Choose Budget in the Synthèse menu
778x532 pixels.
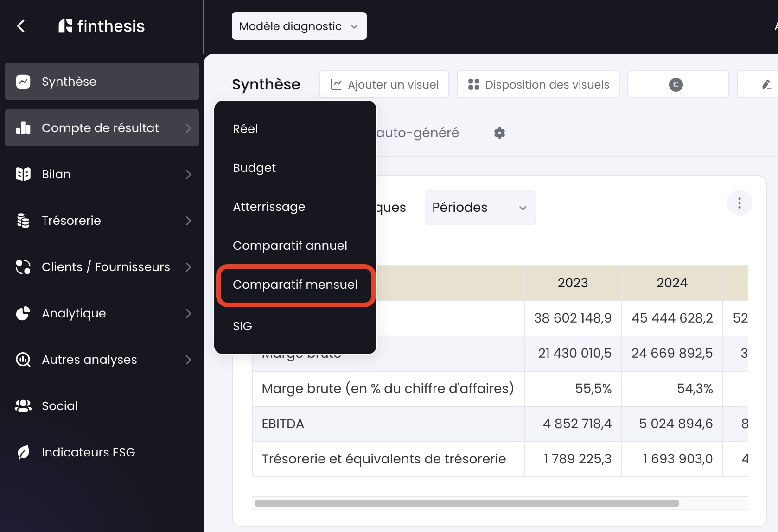[254, 168]
